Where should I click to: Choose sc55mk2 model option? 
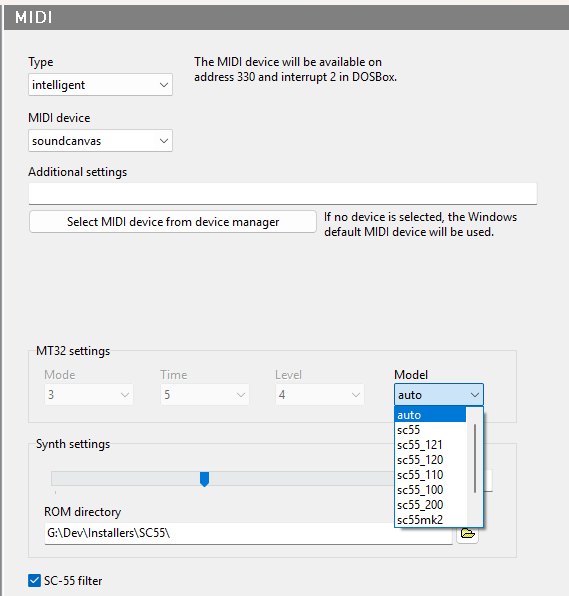pyautogui.click(x=430, y=520)
